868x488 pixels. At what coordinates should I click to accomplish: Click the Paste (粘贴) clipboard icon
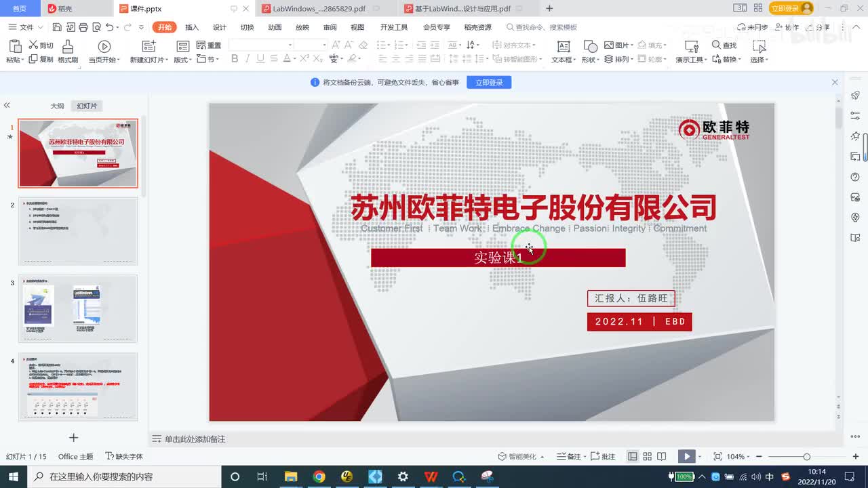[15, 46]
